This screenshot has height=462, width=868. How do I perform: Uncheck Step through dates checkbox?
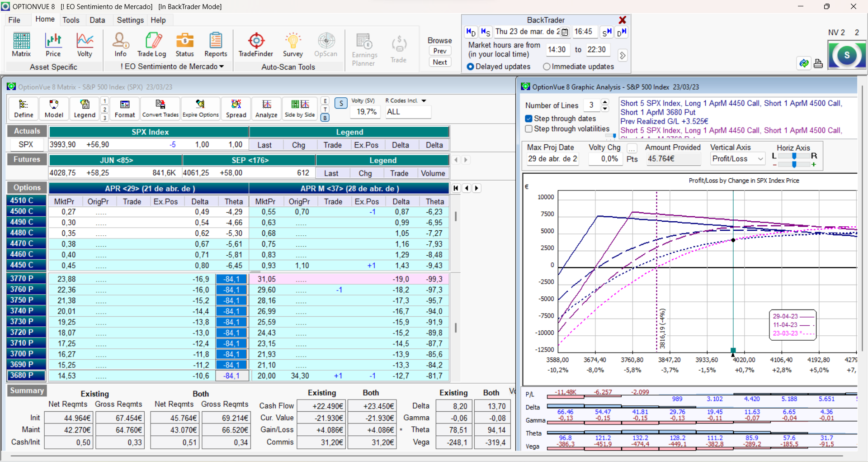(x=528, y=119)
